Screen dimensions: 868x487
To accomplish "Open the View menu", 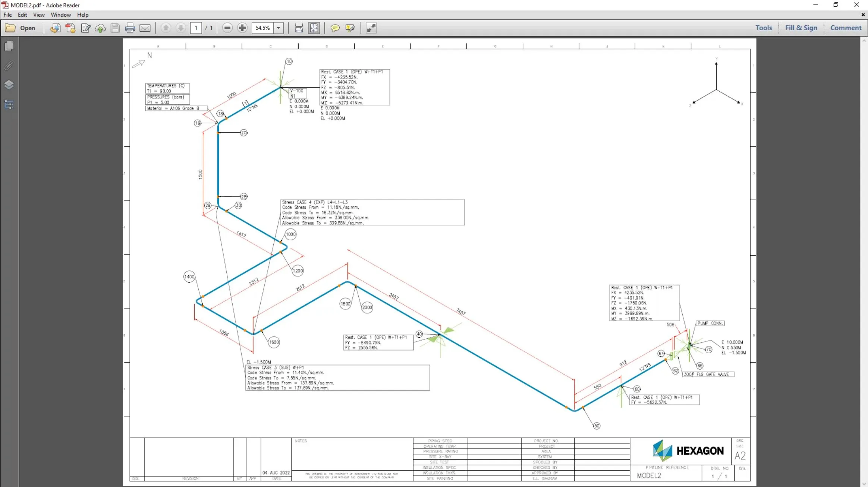I will (39, 15).
